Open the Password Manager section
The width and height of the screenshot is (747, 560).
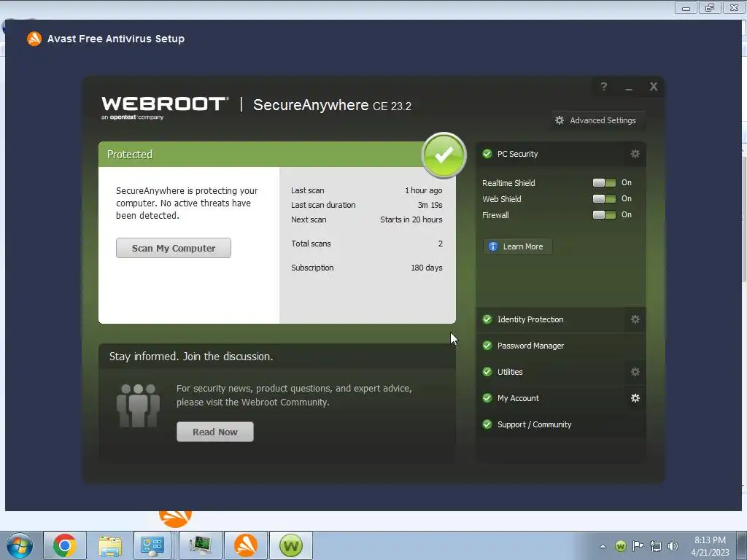click(561, 346)
